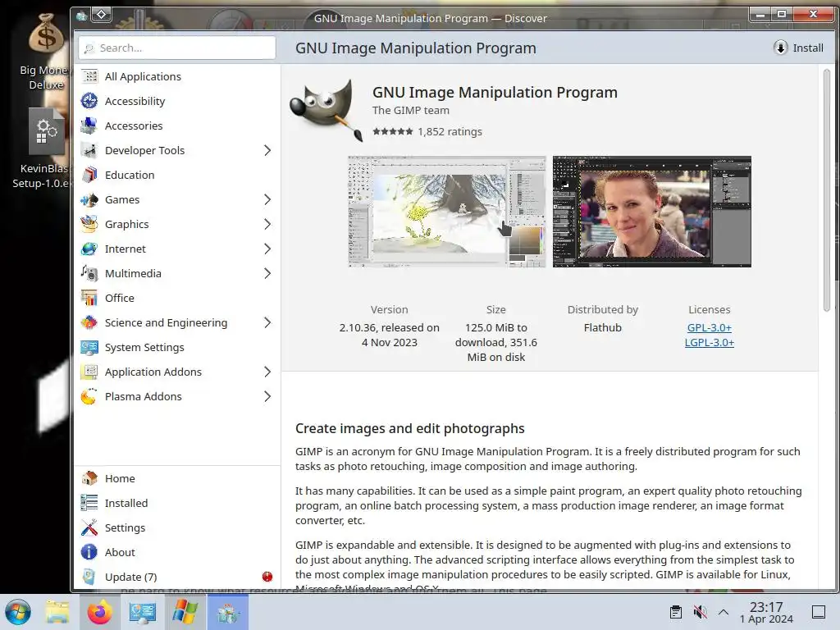Click the 'Flathub' distributor text
The image size is (840, 630).
click(603, 327)
